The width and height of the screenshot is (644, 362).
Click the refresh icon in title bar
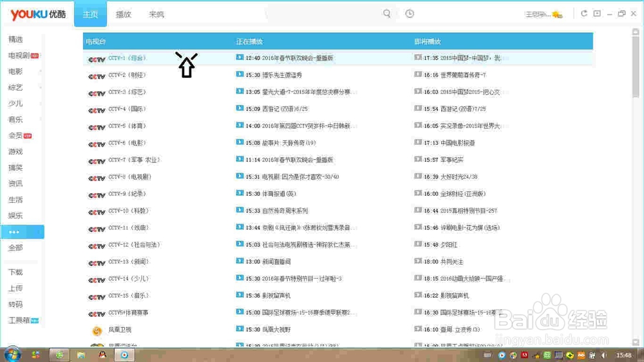tap(583, 14)
